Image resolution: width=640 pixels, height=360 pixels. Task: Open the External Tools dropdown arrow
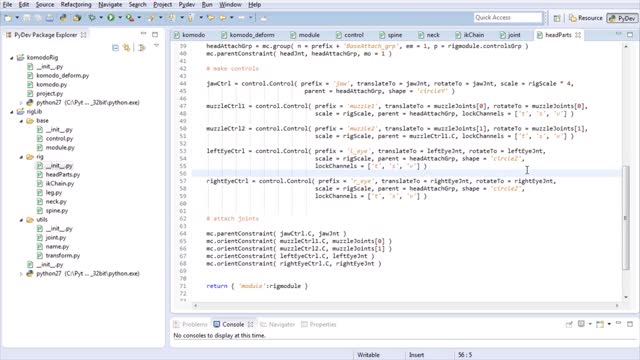pos(139,18)
